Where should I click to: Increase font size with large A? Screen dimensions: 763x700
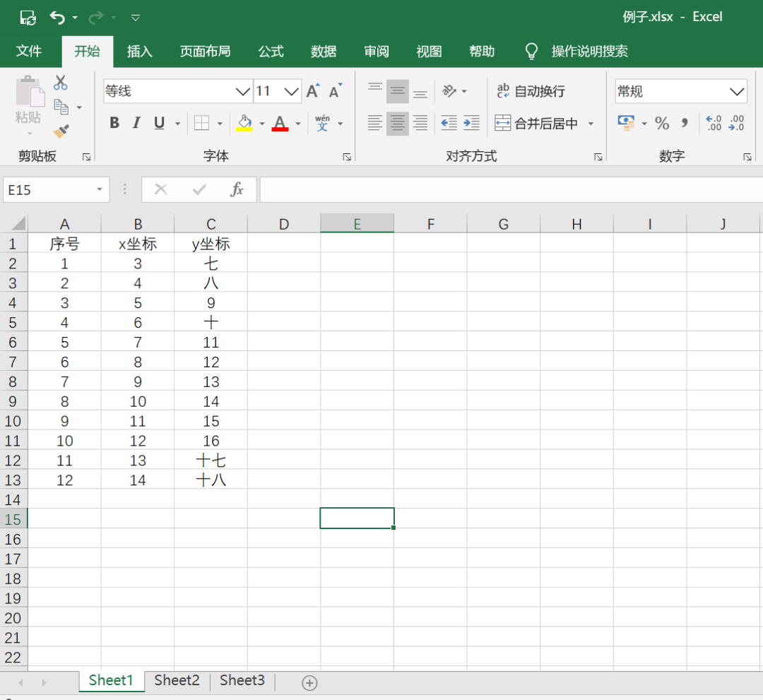[312, 90]
